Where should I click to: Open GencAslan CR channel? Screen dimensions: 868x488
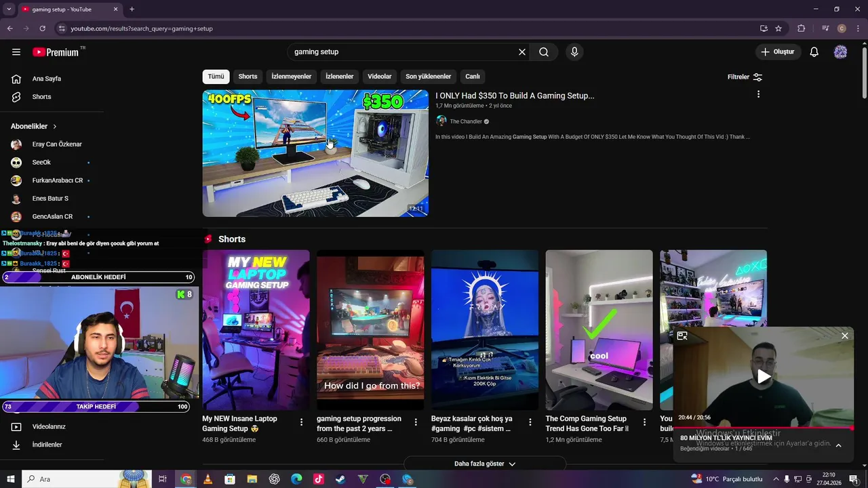[x=52, y=217]
